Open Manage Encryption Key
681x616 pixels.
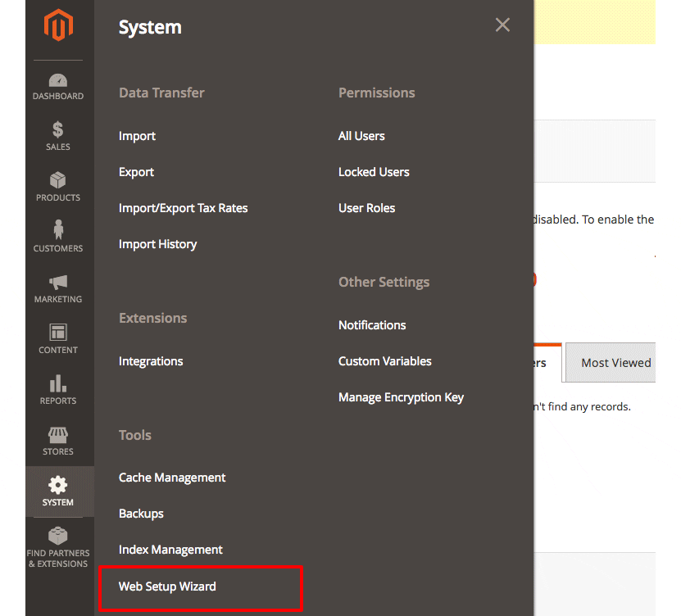(x=402, y=397)
